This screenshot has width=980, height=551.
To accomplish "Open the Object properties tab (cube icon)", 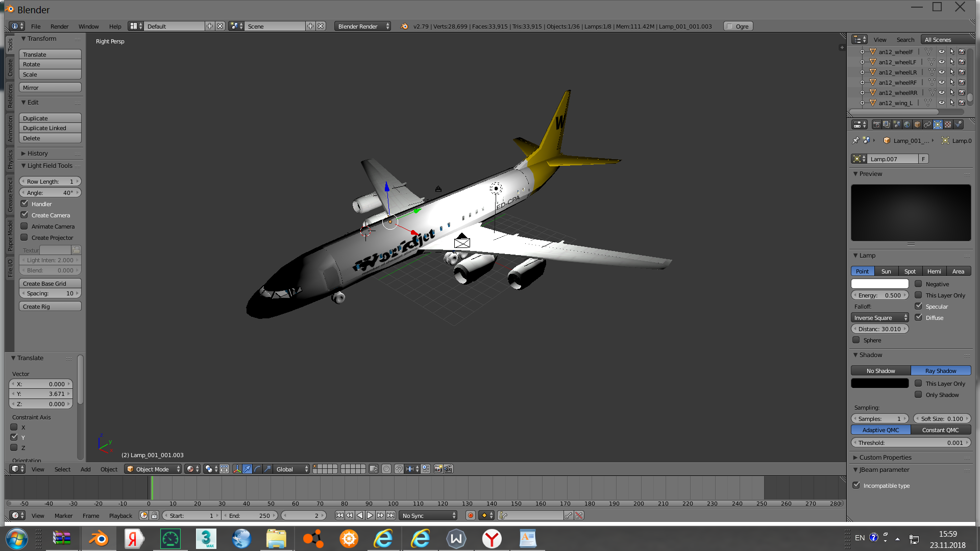I will 917,124.
